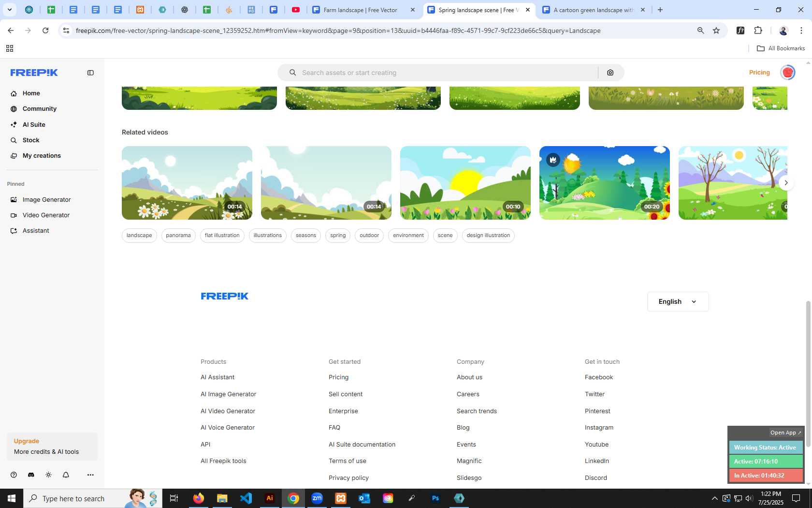Play the 00:10 sun hills video
The width and height of the screenshot is (812, 508).
465,183
